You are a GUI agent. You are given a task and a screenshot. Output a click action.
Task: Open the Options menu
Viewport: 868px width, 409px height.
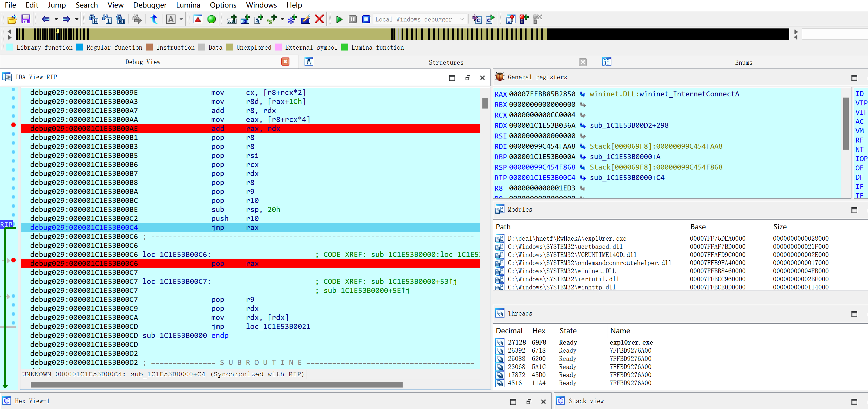click(x=223, y=5)
